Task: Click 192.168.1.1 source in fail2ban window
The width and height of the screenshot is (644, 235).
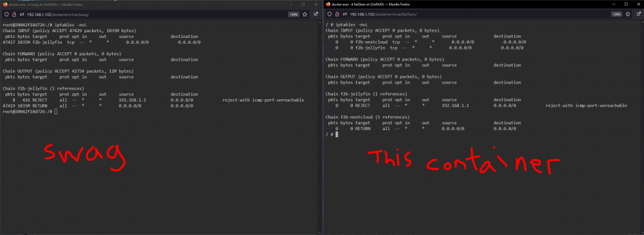Action: point(455,106)
